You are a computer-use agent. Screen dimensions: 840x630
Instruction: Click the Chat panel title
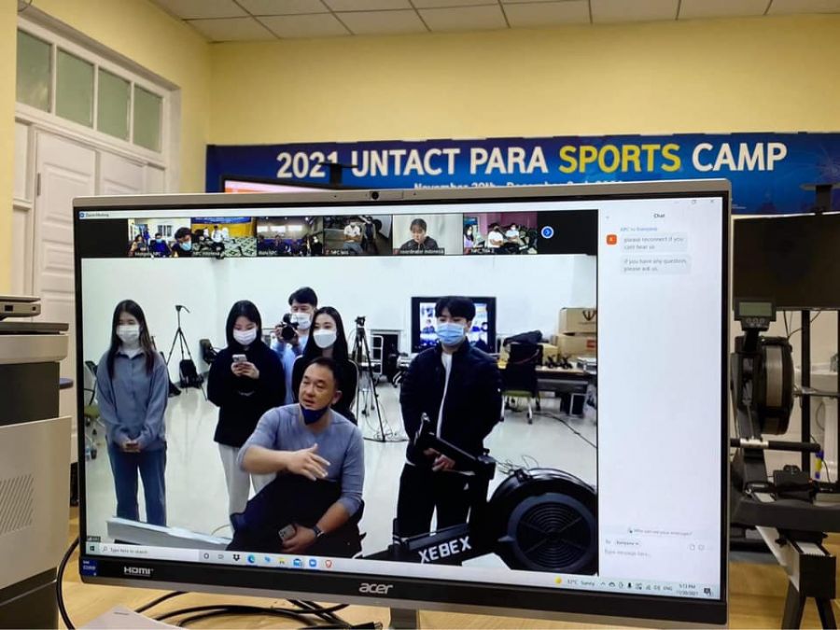[x=659, y=216]
